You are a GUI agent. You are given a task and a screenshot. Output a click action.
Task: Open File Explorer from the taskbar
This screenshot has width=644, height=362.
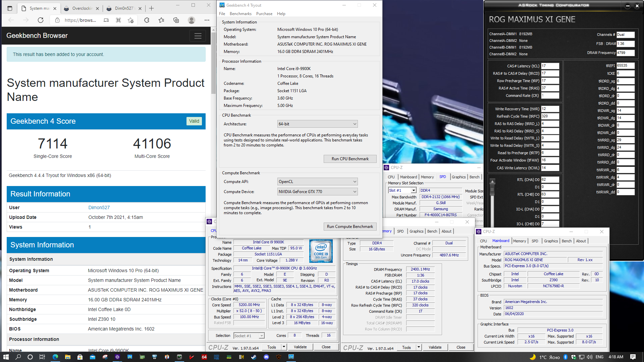pyautogui.click(x=67, y=357)
